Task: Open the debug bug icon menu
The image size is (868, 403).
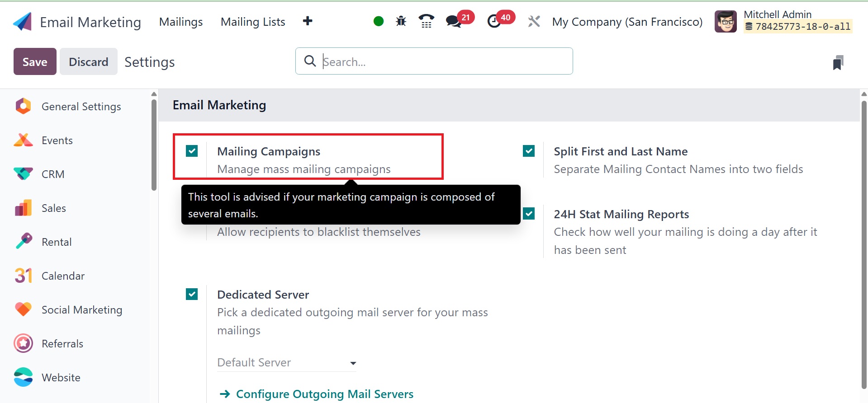Action: coord(401,21)
